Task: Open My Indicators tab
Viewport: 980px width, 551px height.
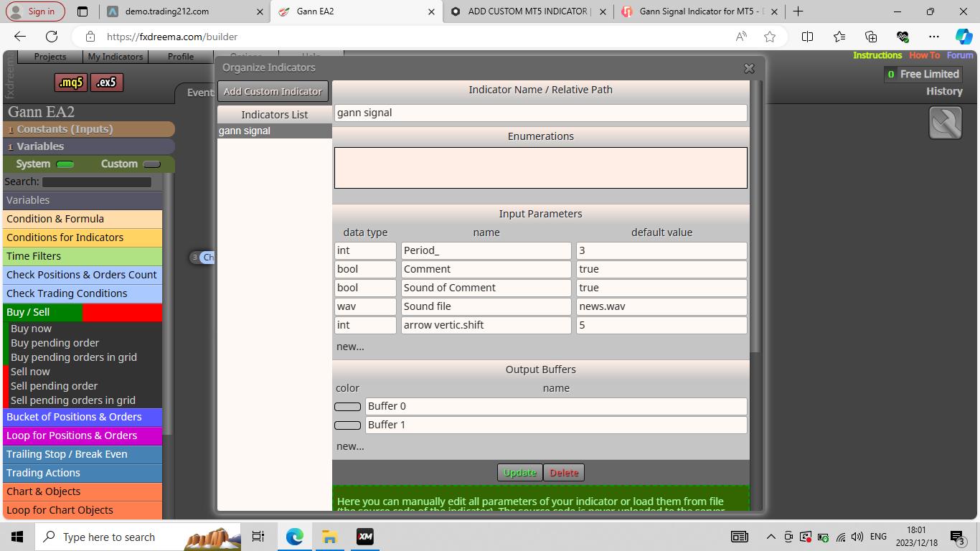Action: (116, 57)
